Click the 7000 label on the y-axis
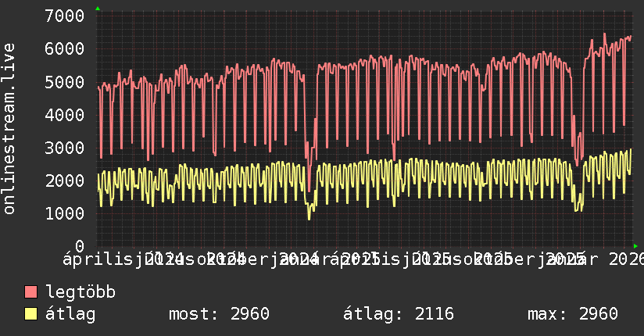The width and height of the screenshot is (644, 336). click(x=65, y=16)
